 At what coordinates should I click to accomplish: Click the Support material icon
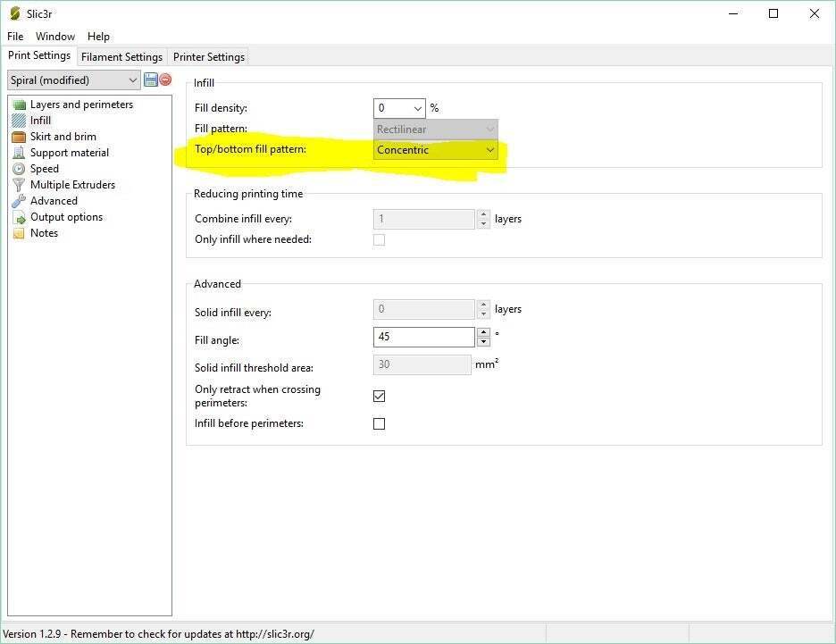pyautogui.click(x=19, y=153)
